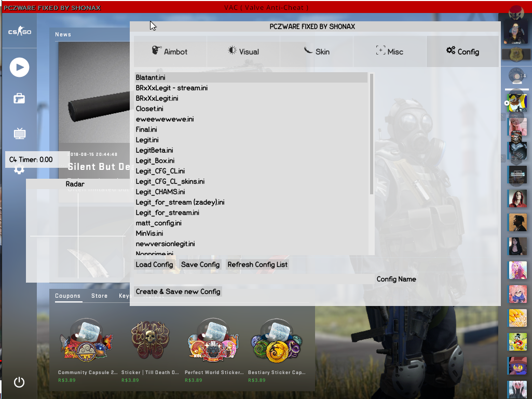Load the selected config

click(154, 264)
